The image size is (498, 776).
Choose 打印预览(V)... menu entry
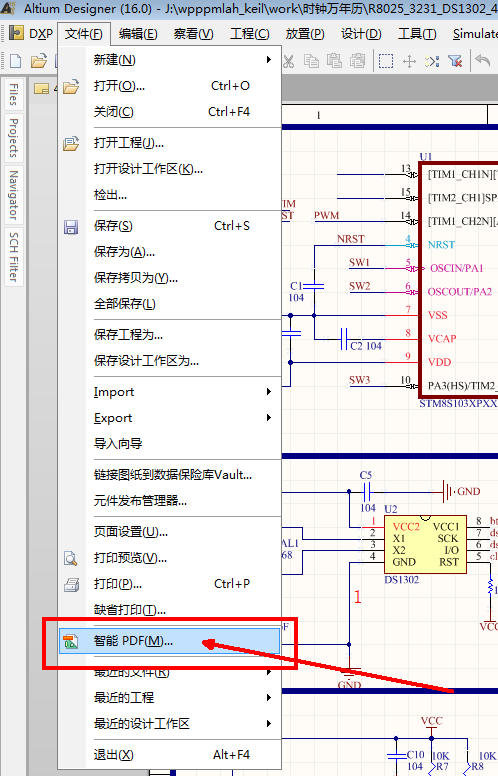170,558
